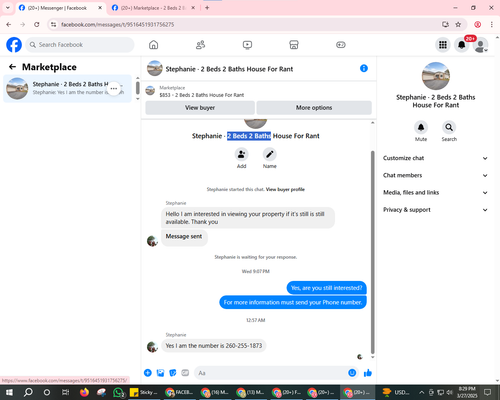500x400 pixels.
Task: Click the Facebook logo
Action: [x=14, y=45]
